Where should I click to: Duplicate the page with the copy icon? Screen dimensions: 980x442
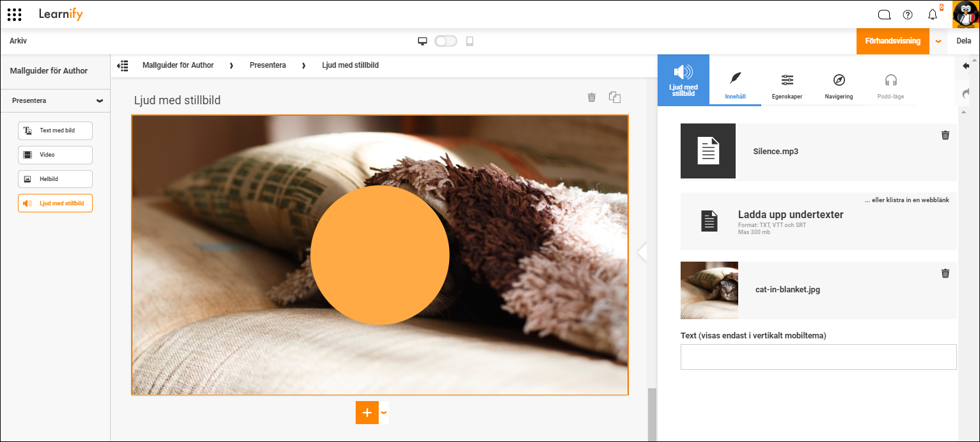(615, 97)
